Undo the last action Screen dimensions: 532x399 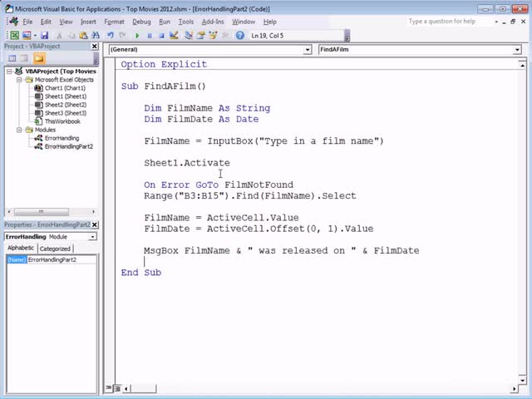(111, 35)
